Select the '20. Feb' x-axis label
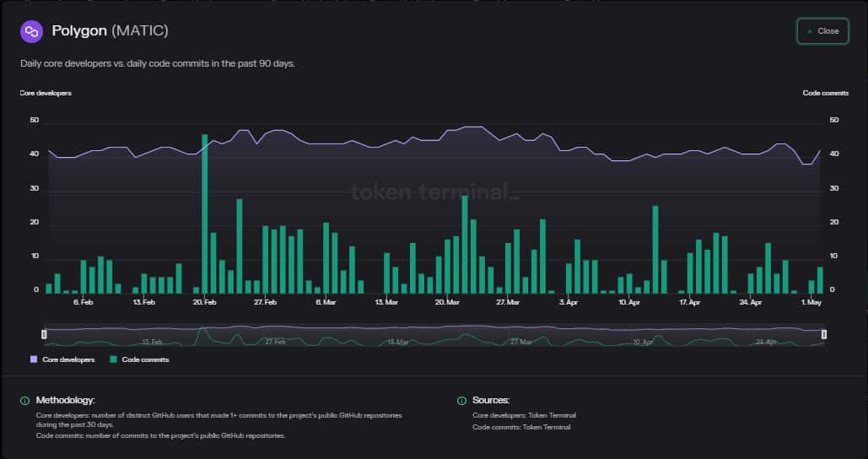This screenshot has width=868, height=459. 205,302
